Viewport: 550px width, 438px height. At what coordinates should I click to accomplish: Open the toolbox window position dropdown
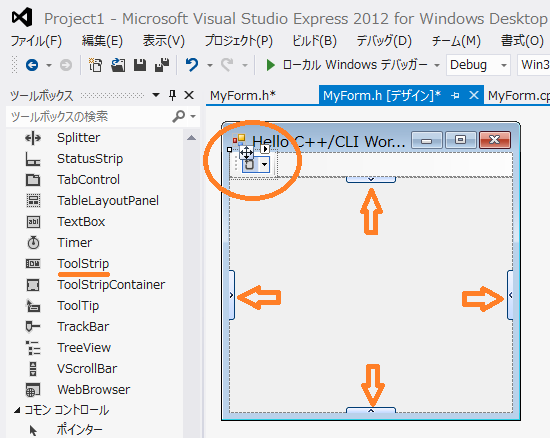(156, 95)
